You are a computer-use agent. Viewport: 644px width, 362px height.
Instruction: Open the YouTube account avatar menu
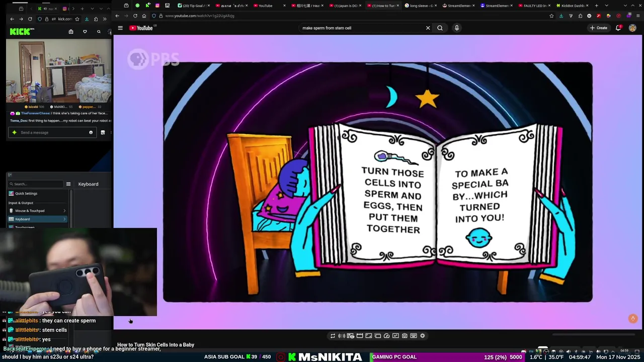tap(632, 28)
